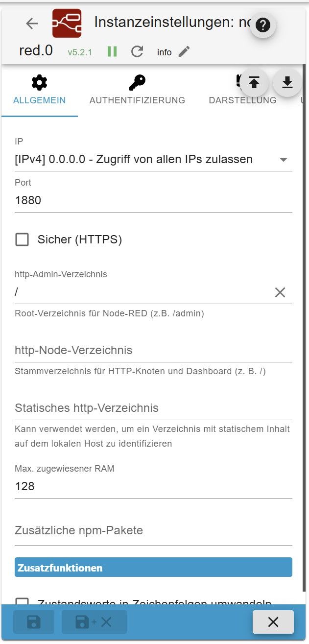
Task: Switch to the Authentifizierung tab
Action: click(137, 91)
